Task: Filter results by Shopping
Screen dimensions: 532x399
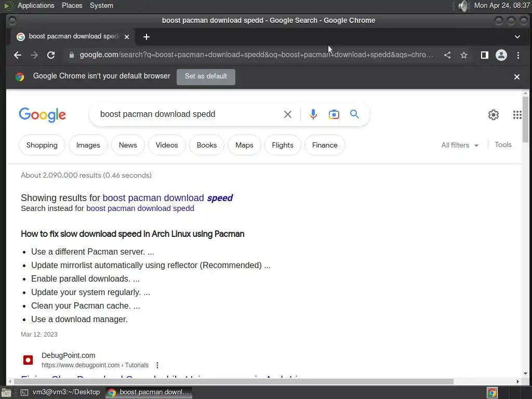Action: point(42,145)
